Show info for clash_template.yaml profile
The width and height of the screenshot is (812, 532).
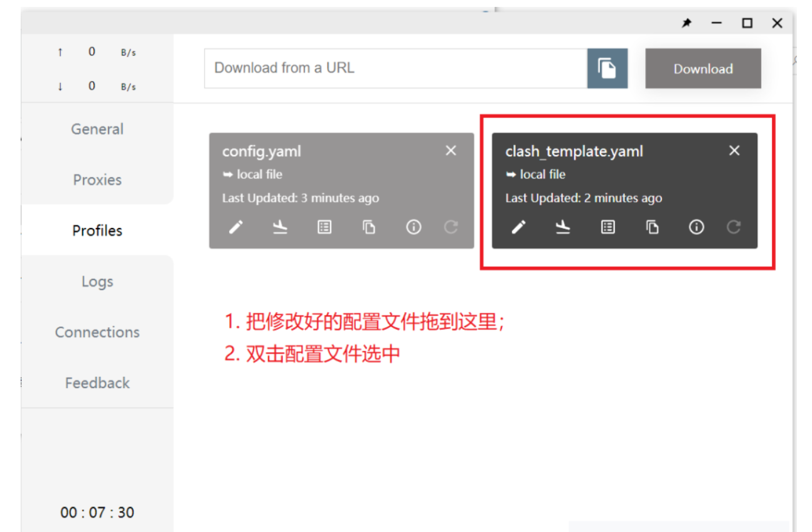(697, 227)
